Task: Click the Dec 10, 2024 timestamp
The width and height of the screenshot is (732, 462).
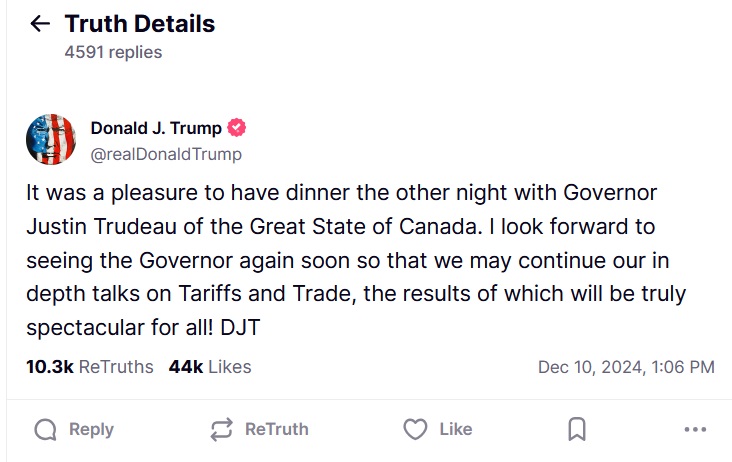Action: pos(626,367)
